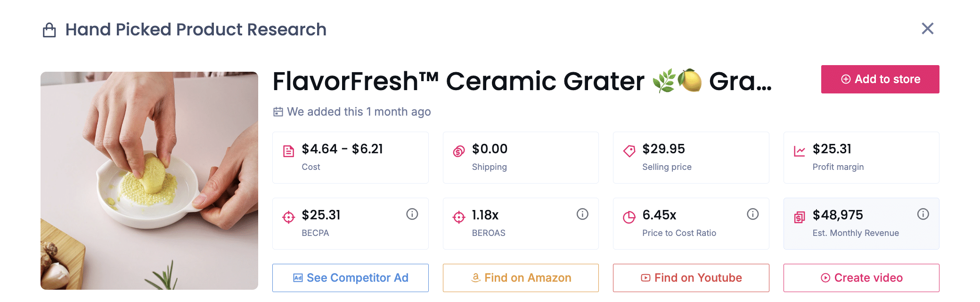Viewport: 980px width, 302px height.
Task: Close the Hand Picked Product Research panel
Action: (x=927, y=29)
